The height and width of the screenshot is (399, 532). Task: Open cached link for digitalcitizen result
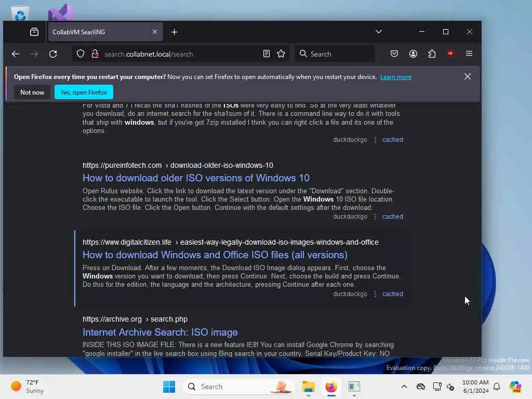[x=393, y=294]
